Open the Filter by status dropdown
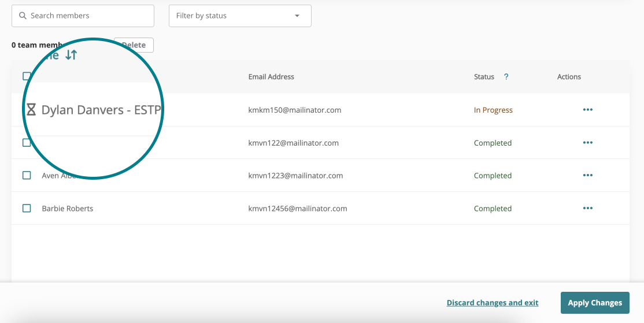 (x=240, y=16)
